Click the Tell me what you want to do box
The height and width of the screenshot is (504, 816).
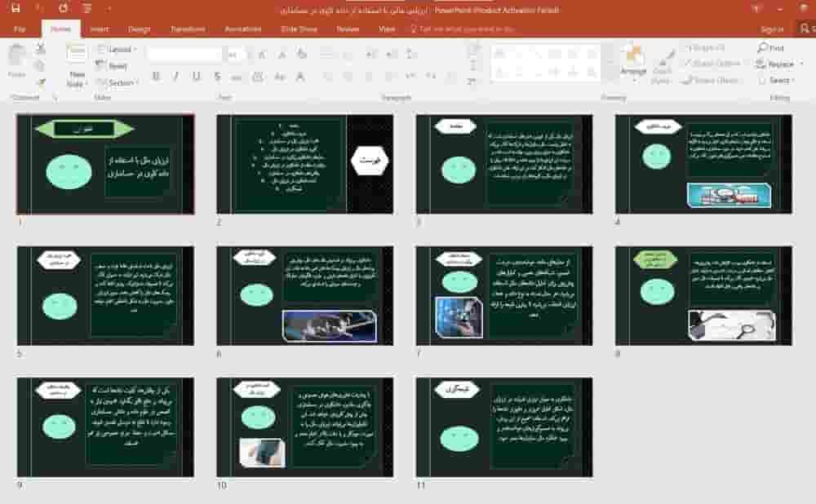pyautogui.click(x=462, y=29)
